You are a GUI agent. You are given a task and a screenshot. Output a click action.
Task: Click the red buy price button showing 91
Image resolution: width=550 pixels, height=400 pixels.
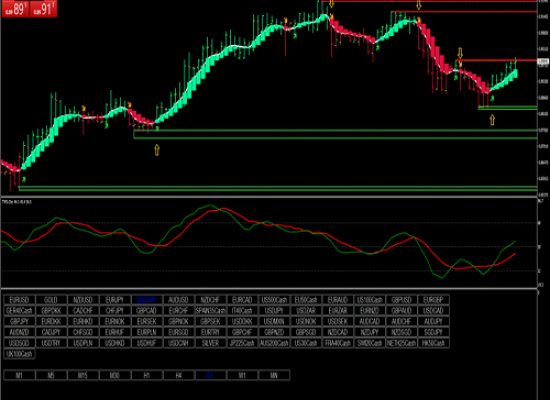tap(43, 9)
